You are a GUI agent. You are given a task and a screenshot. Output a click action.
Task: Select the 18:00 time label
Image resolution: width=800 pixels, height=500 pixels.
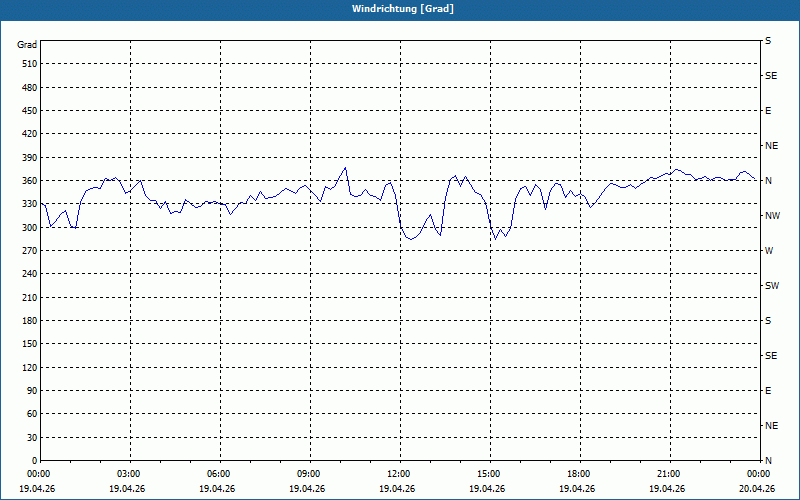(x=577, y=474)
